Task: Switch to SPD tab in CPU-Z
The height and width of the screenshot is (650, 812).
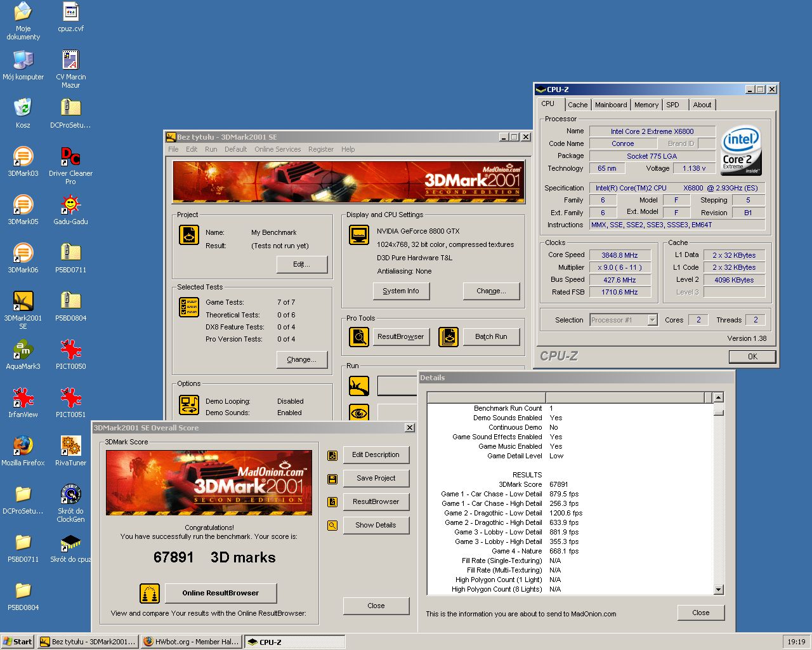Action: point(672,105)
